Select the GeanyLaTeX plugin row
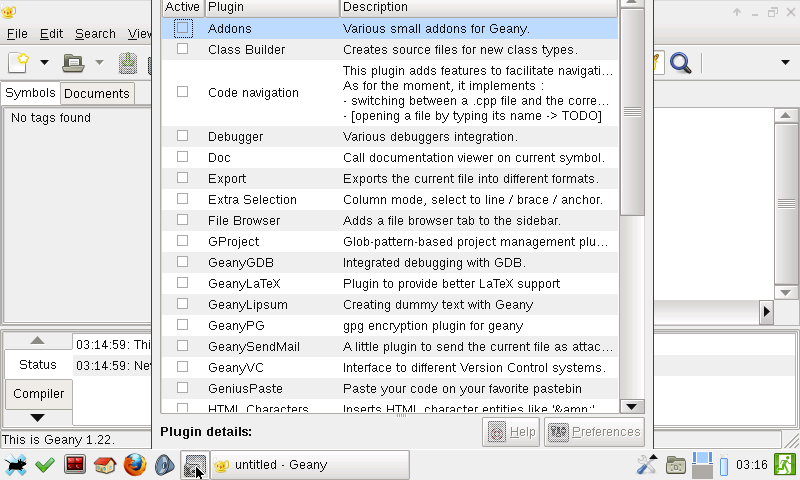This screenshot has width=800, height=480. 390,283
